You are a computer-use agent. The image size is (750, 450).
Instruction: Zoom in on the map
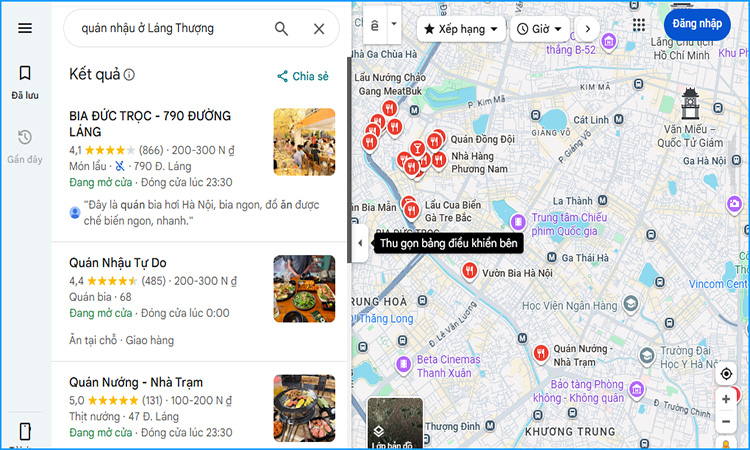[x=726, y=399]
